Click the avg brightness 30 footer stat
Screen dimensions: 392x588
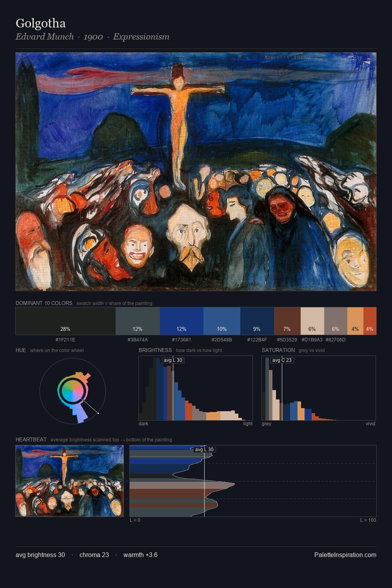[40, 555]
